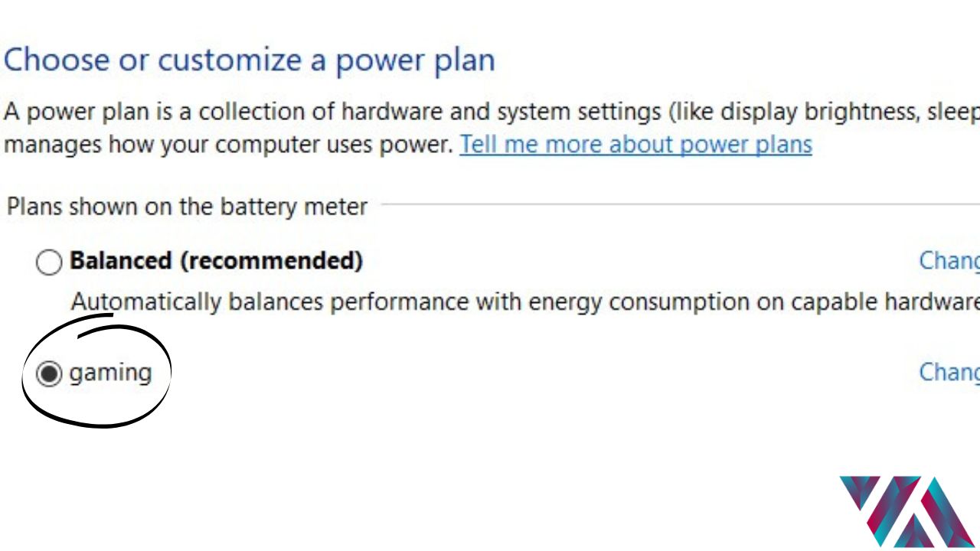Select the Balanced (recommended) radio button
Viewport: 980px width, 551px height.
[x=49, y=262]
